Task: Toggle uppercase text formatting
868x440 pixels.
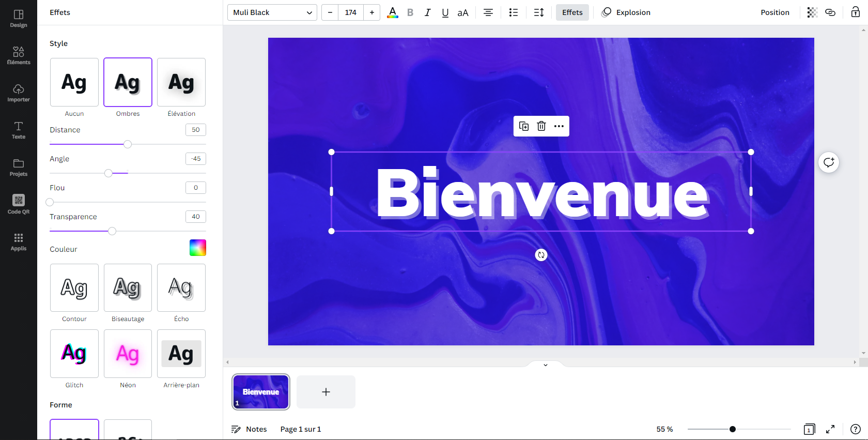Action: (x=463, y=12)
